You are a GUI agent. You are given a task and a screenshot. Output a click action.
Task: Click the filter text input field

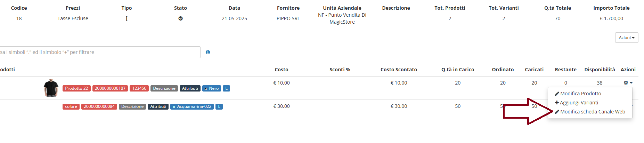pos(100,52)
